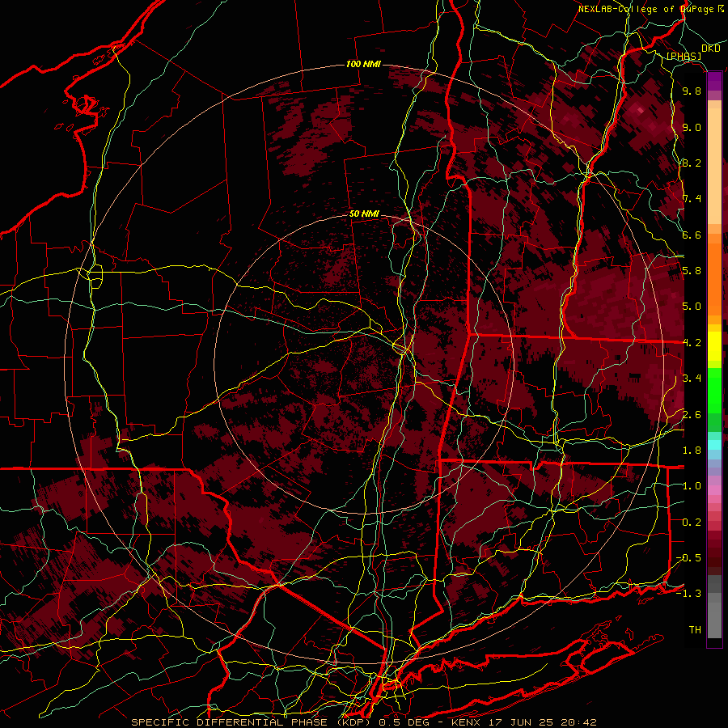The image size is (728, 728).
Task: Click the Specific Differential Phase caption text
Action: coord(363,722)
